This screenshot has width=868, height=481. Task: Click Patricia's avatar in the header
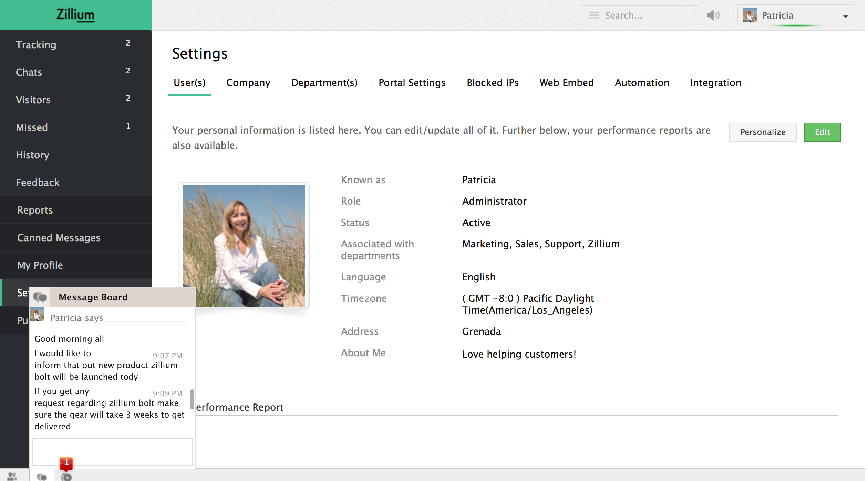(x=750, y=15)
